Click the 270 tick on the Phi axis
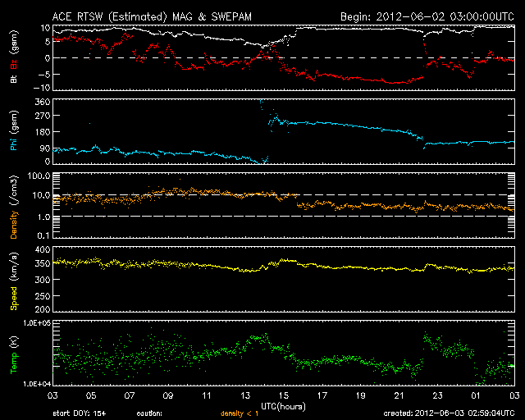The width and height of the screenshot is (525, 420). click(x=43, y=116)
